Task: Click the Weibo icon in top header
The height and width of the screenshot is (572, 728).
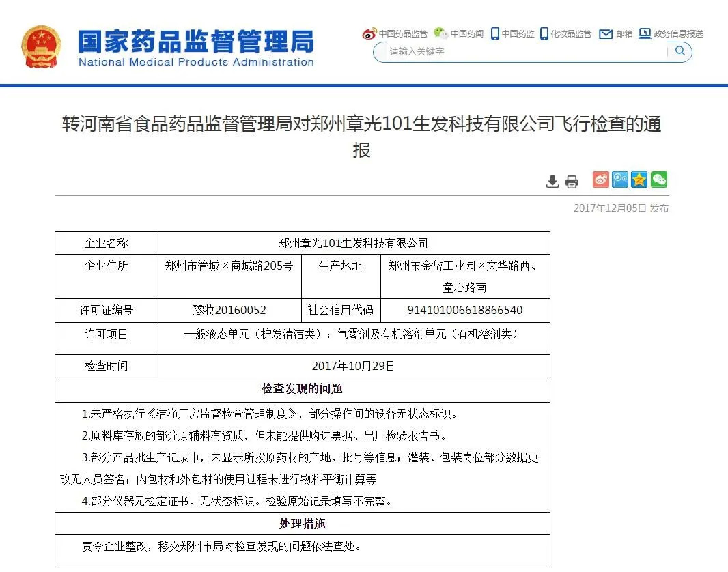Action: [x=369, y=34]
